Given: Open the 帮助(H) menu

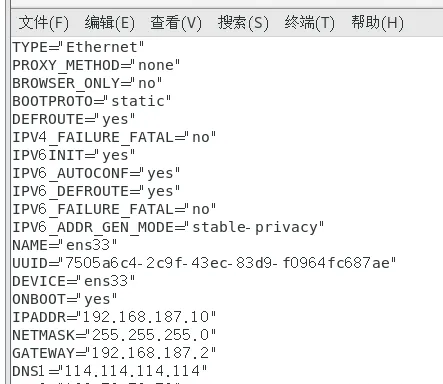Looking at the screenshot, I should pyautogui.click(x=377, y=23).
